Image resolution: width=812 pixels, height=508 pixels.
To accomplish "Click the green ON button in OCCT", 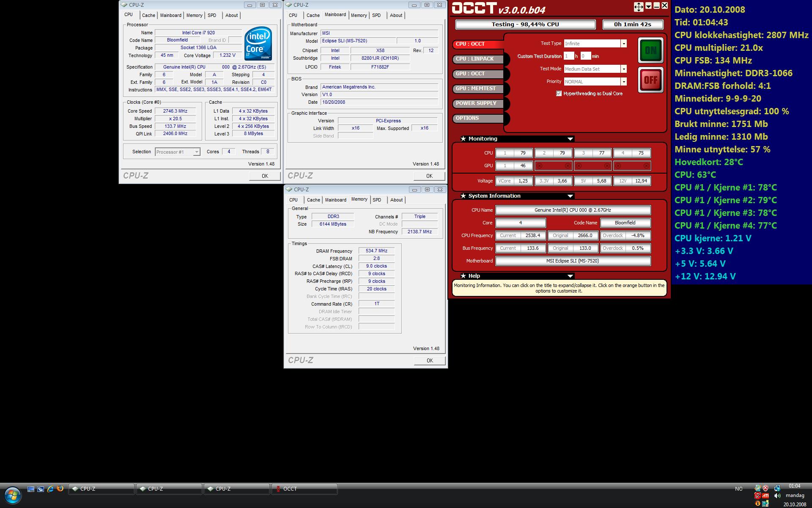I will tap(650, 50).
